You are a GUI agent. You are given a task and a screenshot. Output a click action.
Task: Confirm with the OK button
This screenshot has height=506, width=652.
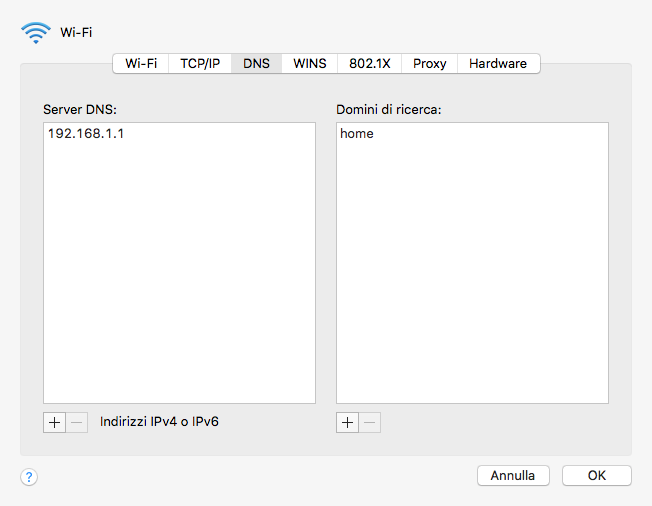tap(596, 476)
